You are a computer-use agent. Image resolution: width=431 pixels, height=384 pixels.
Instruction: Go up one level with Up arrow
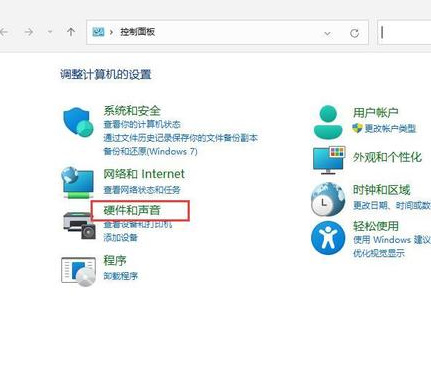pyautogui.click(x=71, y=32)
